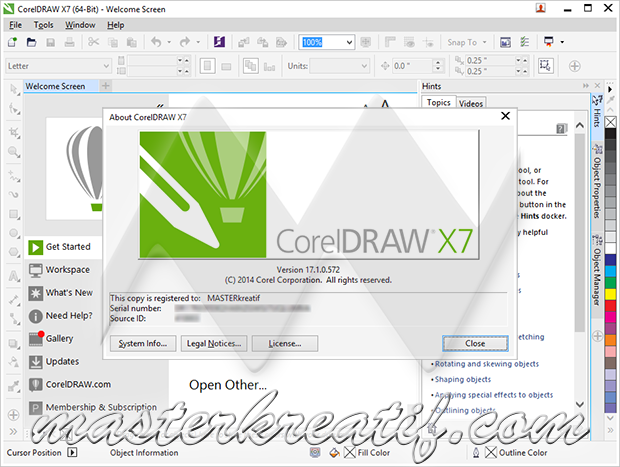This screenshot has height=467, width=620.
Task: Open the Window menu
Action: pyautogui.click(x=80, y=25)
